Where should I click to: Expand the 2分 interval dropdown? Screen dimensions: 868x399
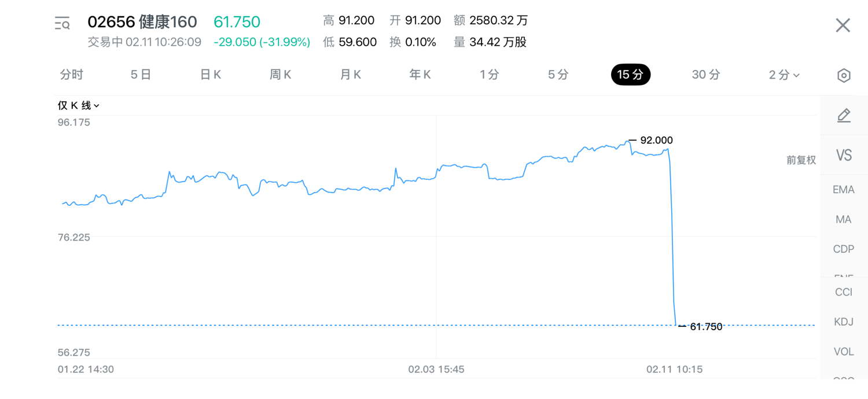[x=784, y=75]
